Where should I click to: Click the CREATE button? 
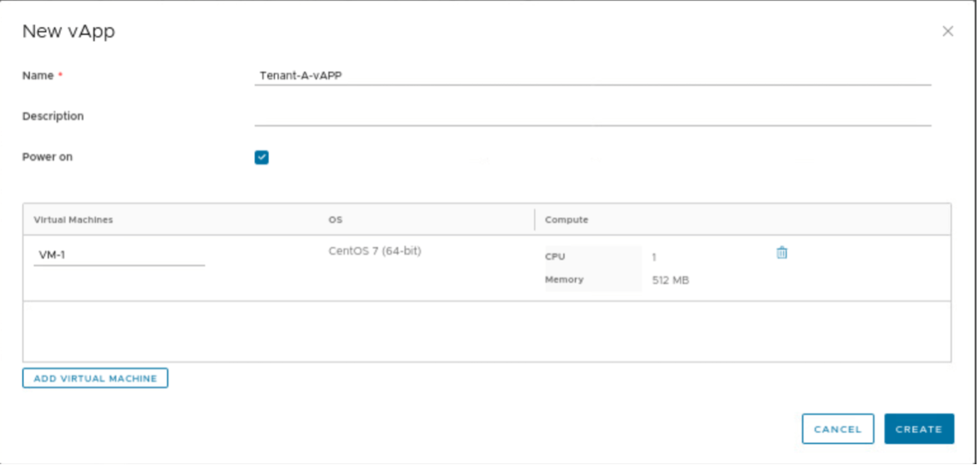[919, 429]
